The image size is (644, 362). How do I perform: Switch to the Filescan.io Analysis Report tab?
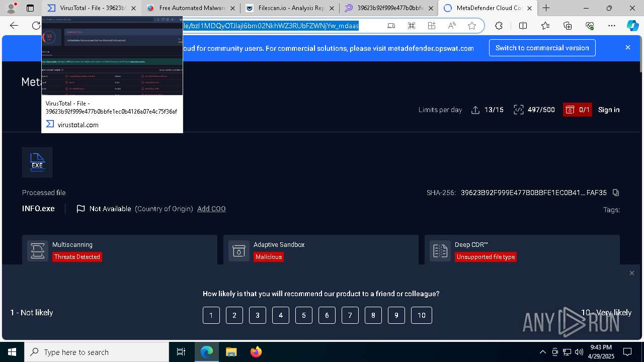coord(289,8)
